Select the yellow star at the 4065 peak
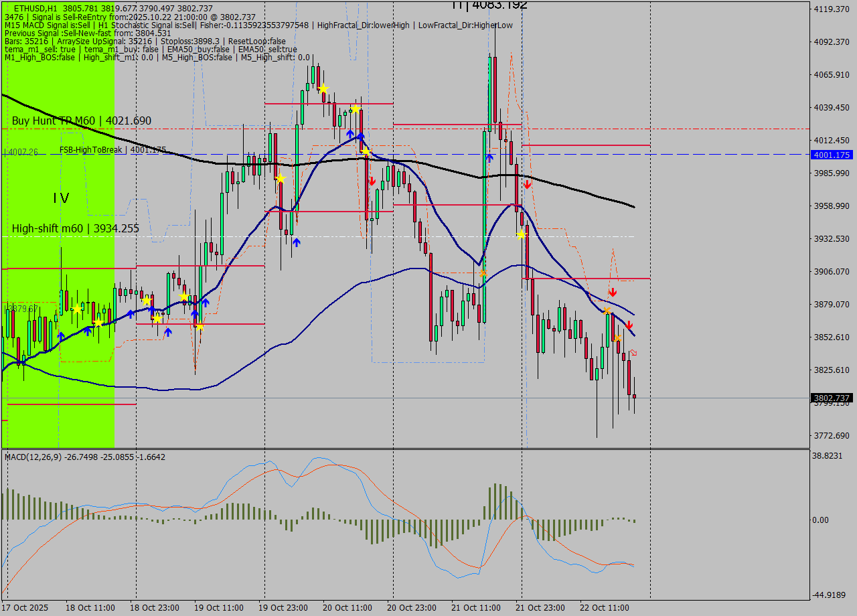 323,88
